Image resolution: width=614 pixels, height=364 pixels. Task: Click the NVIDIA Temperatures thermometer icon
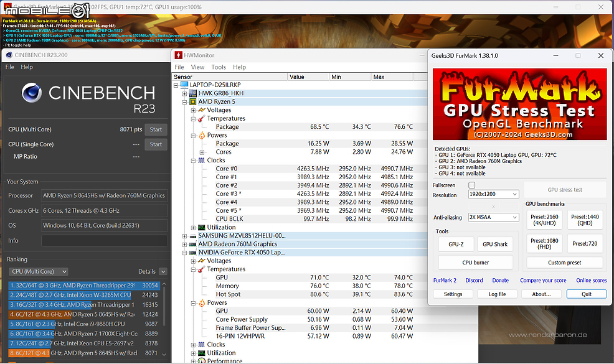tap(201, 269)
